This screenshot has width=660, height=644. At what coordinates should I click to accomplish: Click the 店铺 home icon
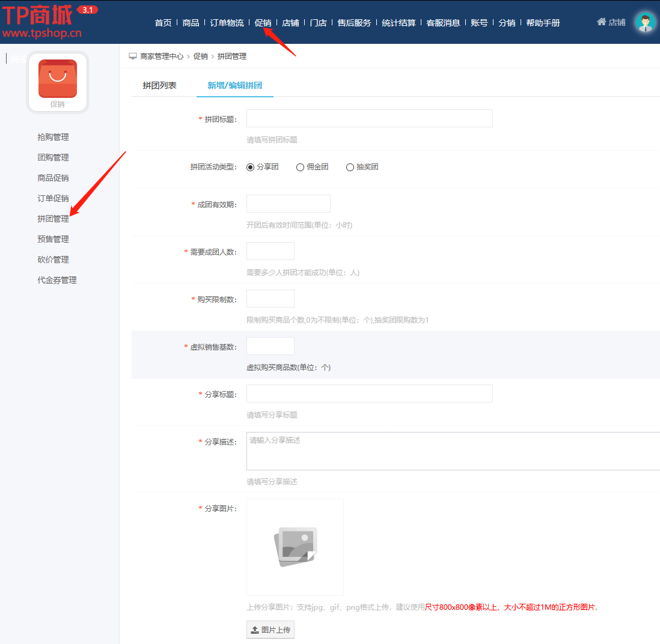pos(601,22)
